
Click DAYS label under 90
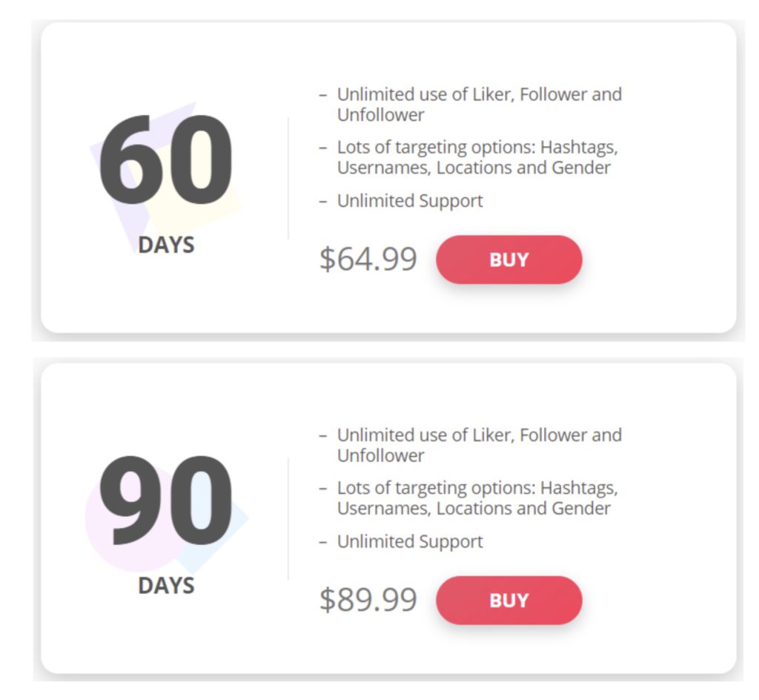[x=166, y=586]
